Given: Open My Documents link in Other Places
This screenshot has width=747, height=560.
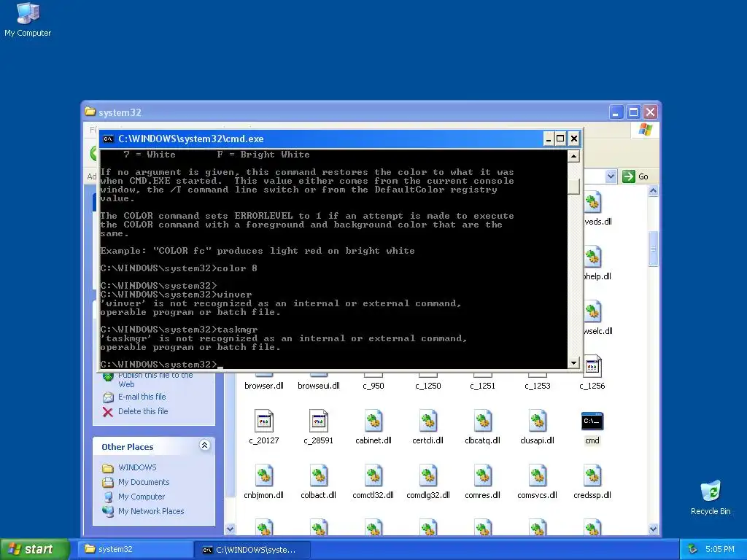Looking at the screenshot, I should coord(144,482).
